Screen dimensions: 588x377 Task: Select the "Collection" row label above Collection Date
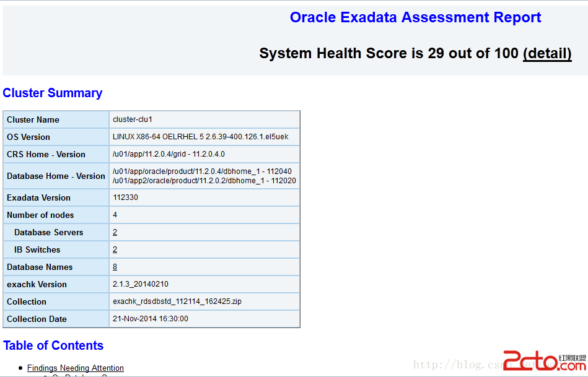tap(27, 301)
